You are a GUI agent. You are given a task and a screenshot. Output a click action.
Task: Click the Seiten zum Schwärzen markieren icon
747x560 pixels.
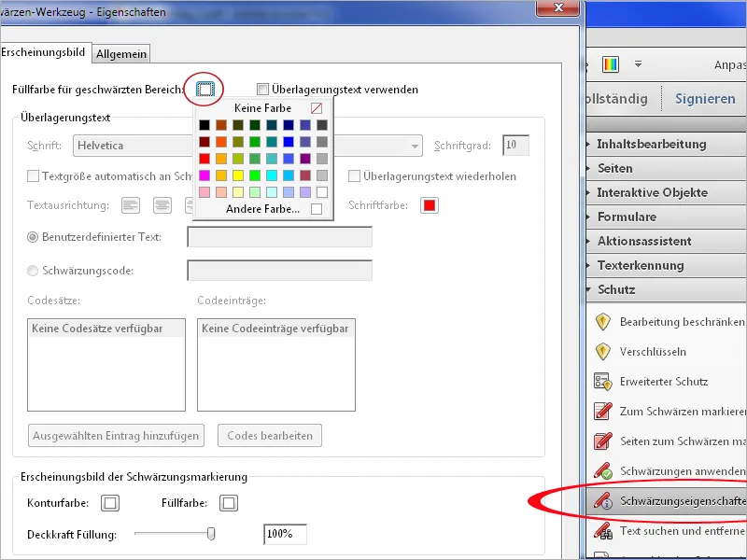click(602, 441)
